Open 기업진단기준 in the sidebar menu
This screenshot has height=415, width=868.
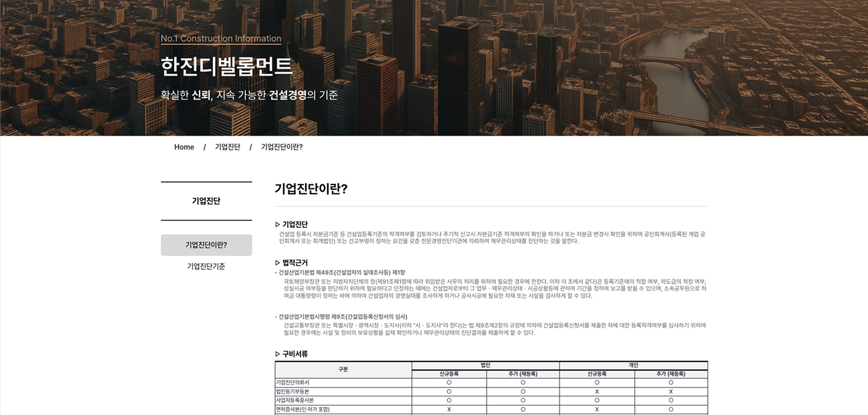click(x=206, y=267)
